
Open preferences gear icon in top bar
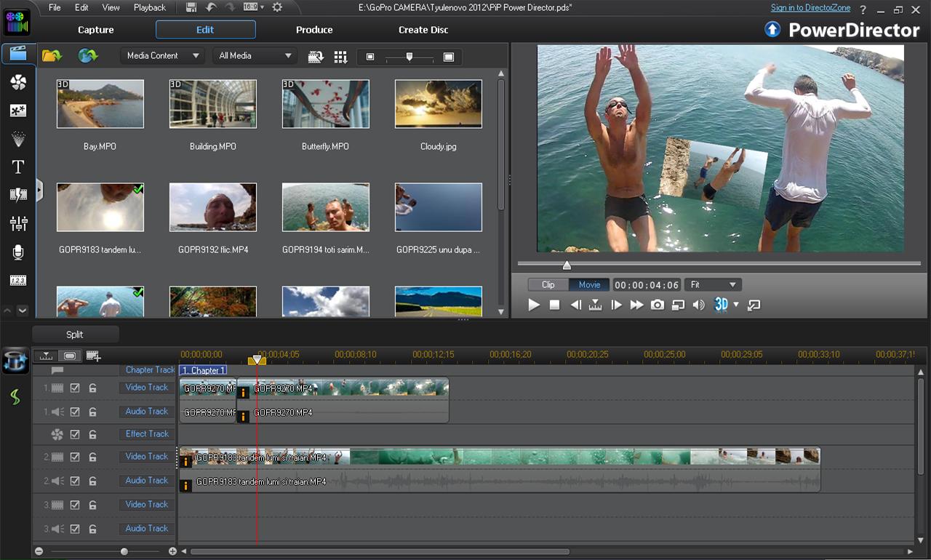coord(277,7)
